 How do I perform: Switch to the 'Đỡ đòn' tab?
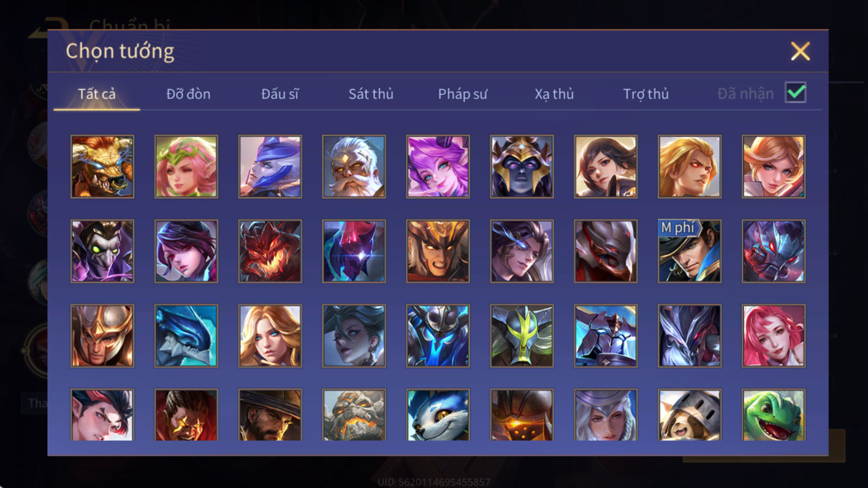(188, 94)
